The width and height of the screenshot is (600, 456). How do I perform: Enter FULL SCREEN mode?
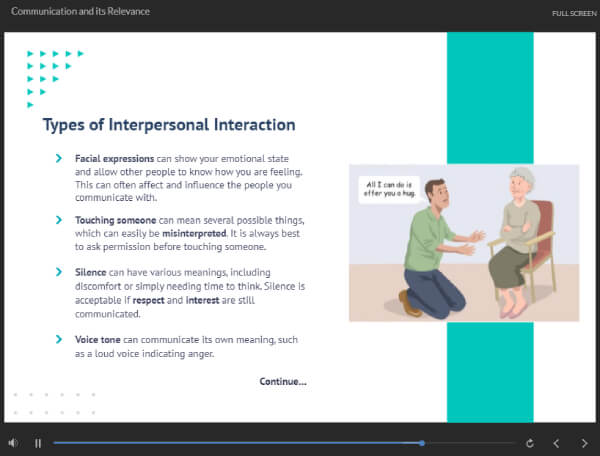574,13
